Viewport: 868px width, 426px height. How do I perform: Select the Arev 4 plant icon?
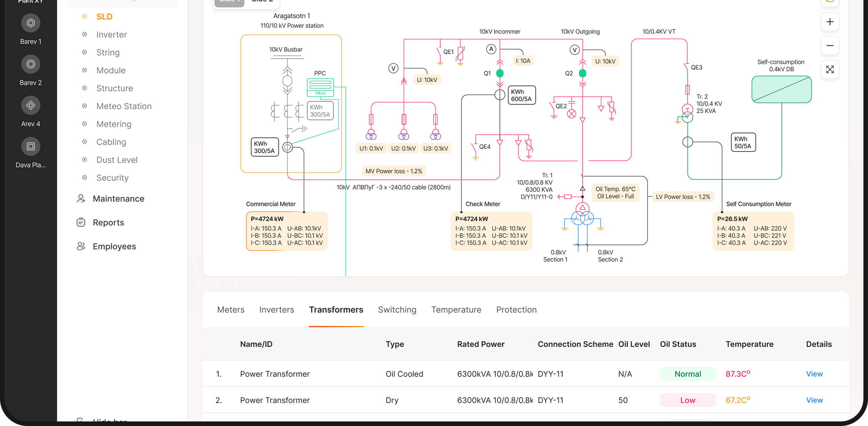point(31,105)
